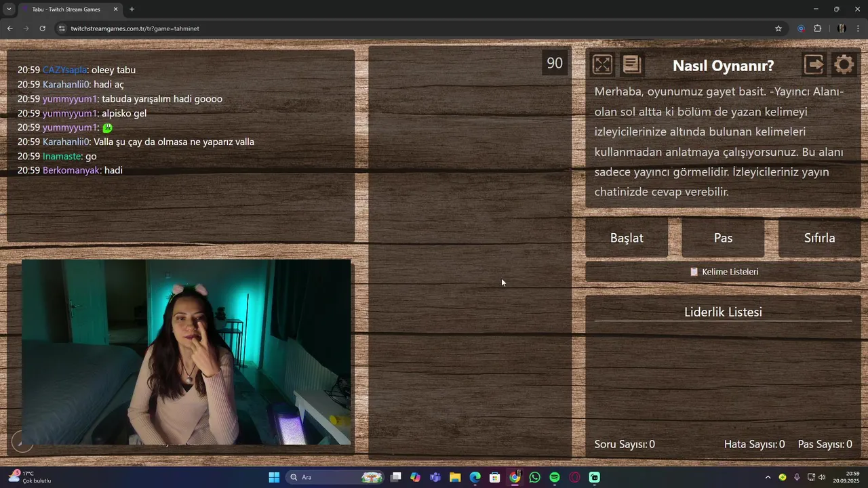Screen dimensions: 868x488
Task: Open volume control speaker icon
Action: (822, 477)
